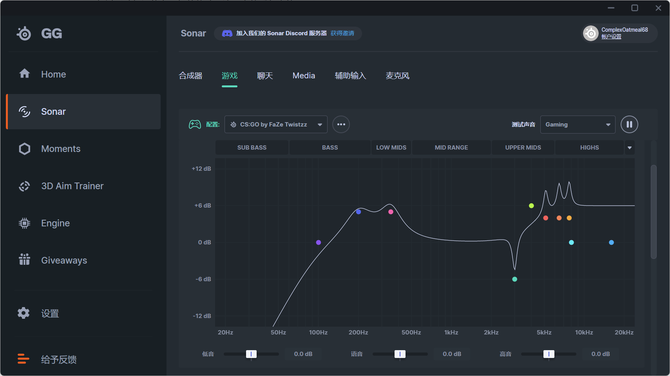Switch to the 辅助输入 aux tab
This screenshot has width=670, height=376.
350,76
